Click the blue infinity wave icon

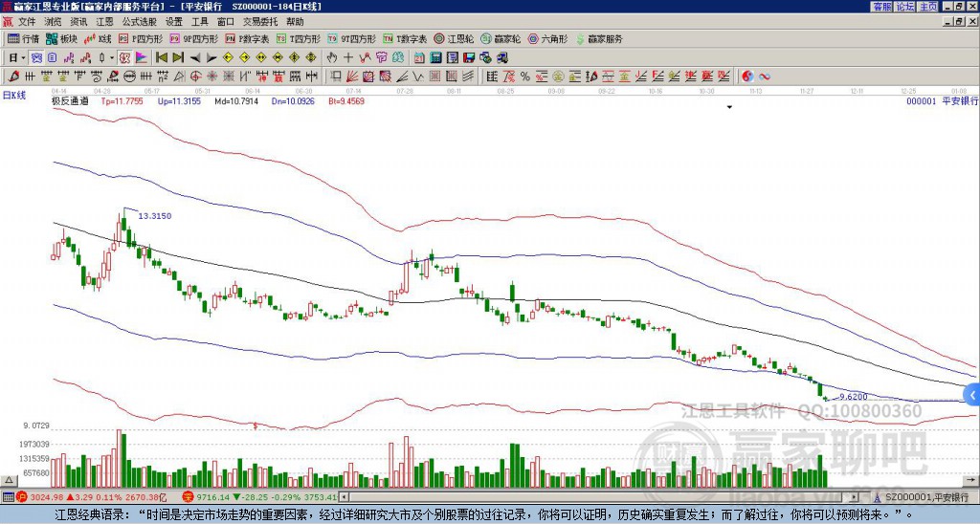click(x=765, y=76)
